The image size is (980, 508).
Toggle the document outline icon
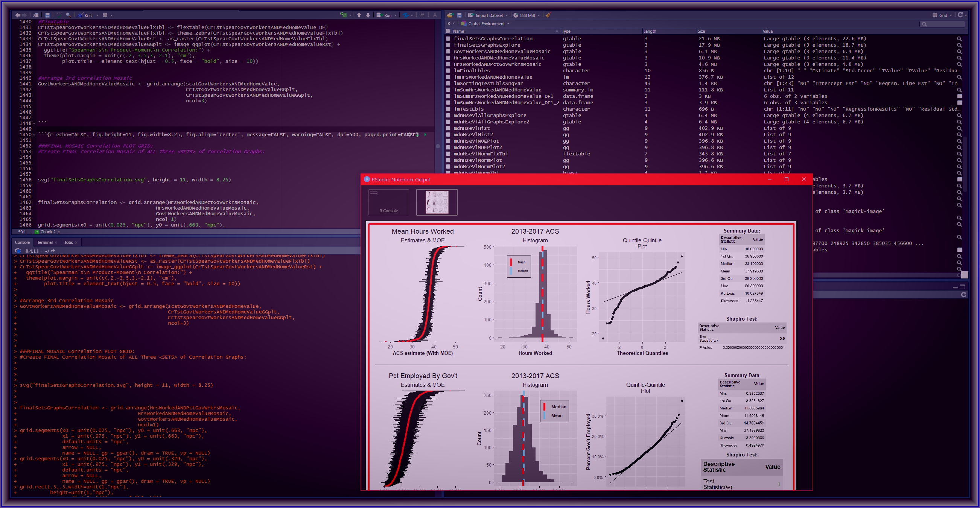[422, 15]
